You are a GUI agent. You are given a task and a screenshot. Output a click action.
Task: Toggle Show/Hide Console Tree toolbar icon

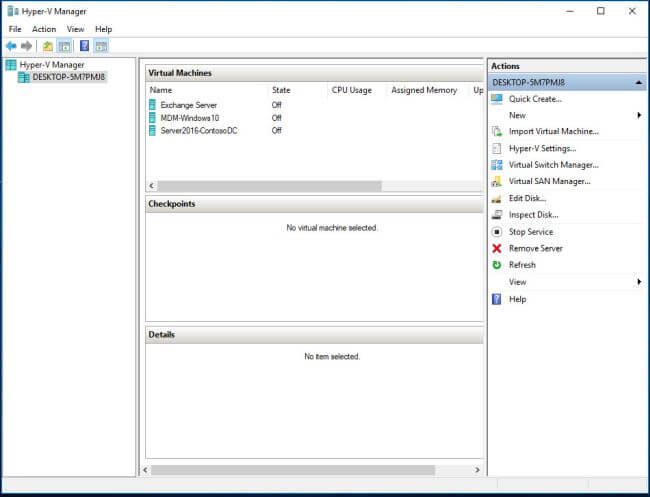(64, 46)
